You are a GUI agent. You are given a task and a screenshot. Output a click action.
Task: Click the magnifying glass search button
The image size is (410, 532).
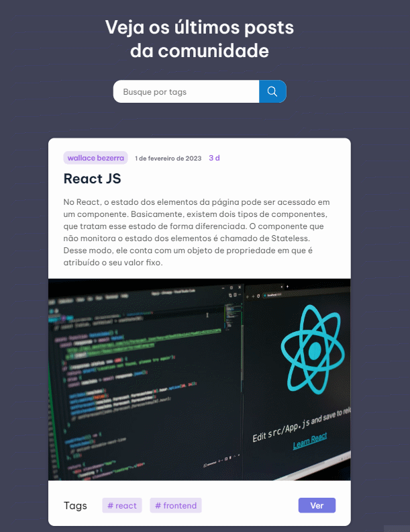tap(272, 91)
